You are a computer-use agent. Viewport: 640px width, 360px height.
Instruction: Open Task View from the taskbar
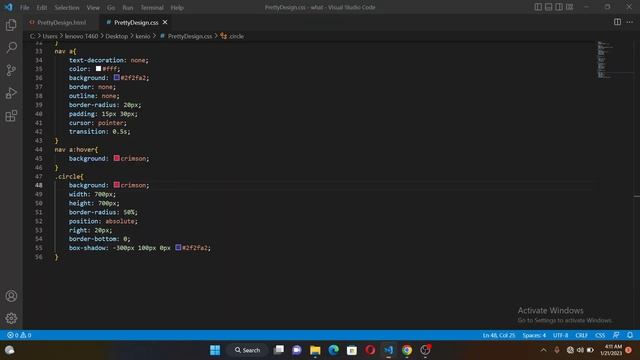279,350
